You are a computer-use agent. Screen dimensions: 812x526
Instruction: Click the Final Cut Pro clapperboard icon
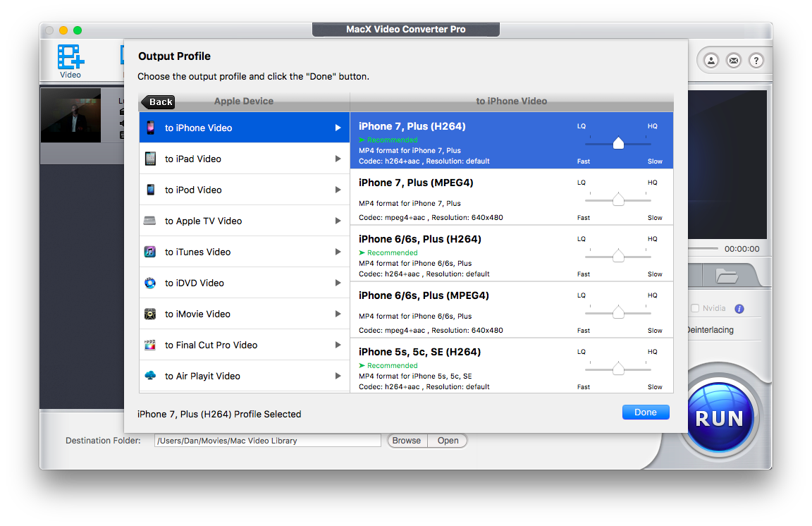tap(150, 345)
